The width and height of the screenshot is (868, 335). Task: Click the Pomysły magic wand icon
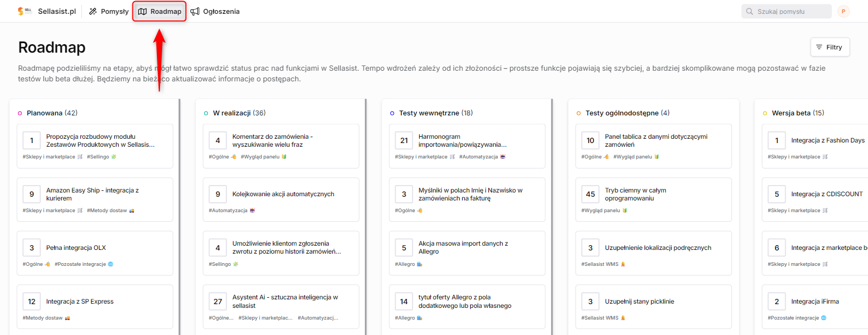pyautogui.click(x=93, y=11)
